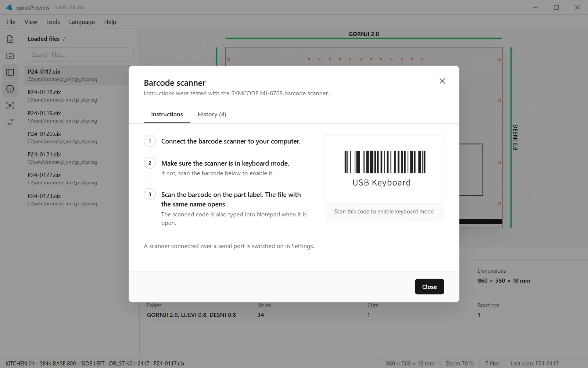Screen dimensions: 588x368
Task: Switch to the Instructions tab
Action: 167,114
